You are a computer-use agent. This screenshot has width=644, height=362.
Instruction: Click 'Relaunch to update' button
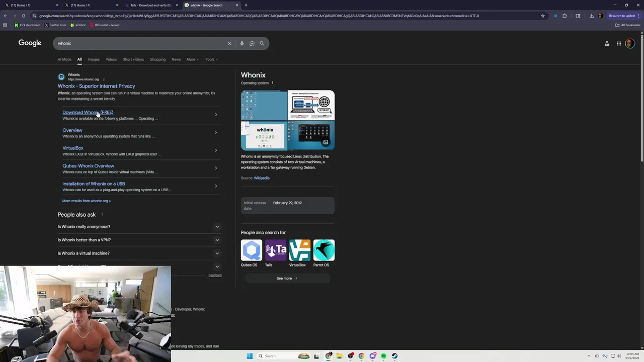(x=624, y=16)
